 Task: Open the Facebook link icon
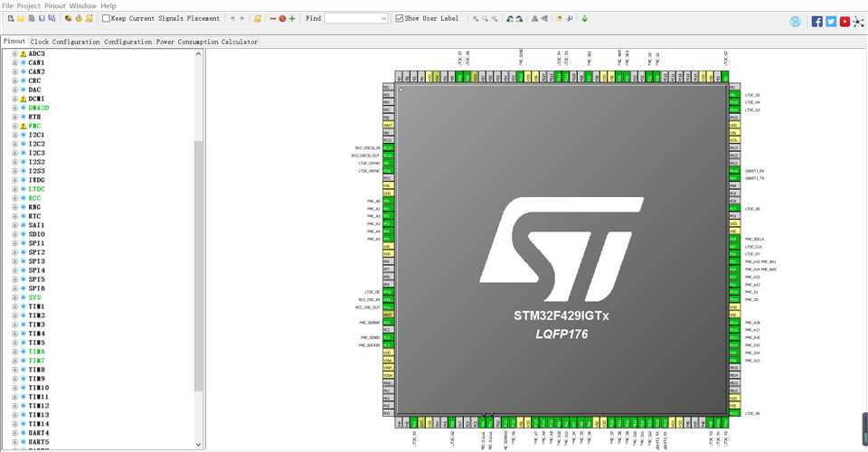816,22
